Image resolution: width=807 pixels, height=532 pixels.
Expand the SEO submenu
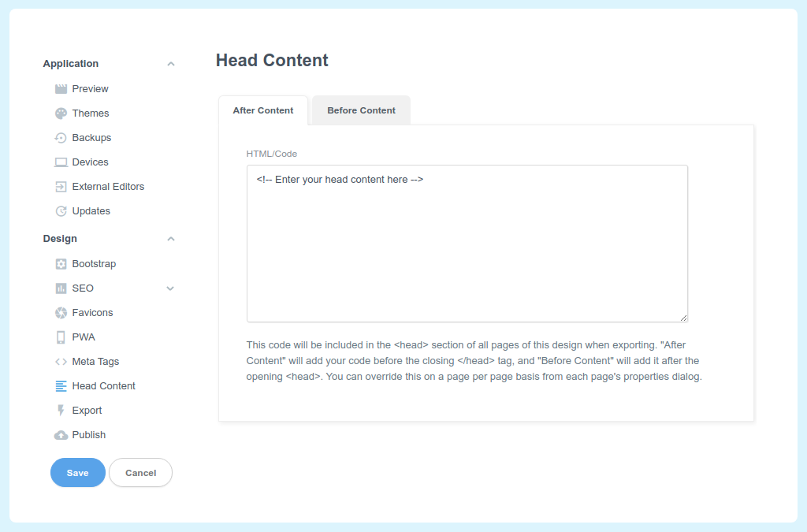coord(170,288)
